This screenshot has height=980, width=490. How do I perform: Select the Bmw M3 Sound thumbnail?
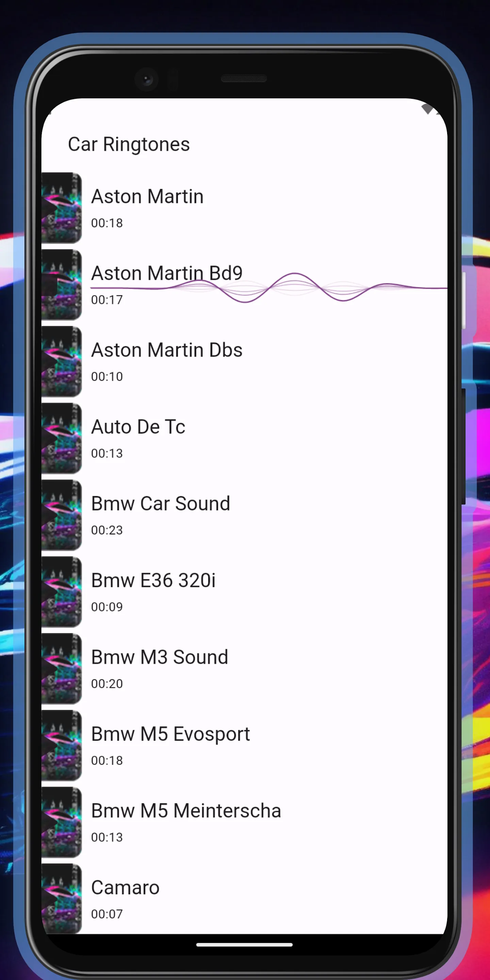pyautogui.click(x=62, y=669)
